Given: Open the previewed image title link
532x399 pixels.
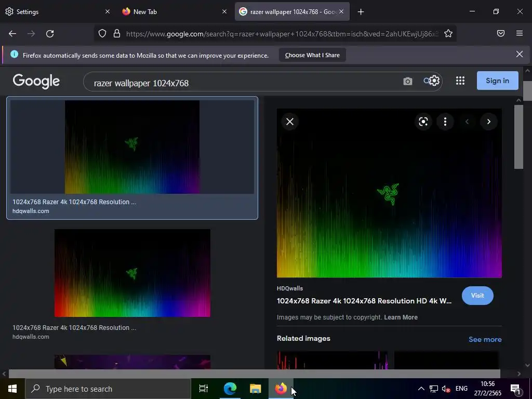Looking at the screenshot, I should (364, 301).
